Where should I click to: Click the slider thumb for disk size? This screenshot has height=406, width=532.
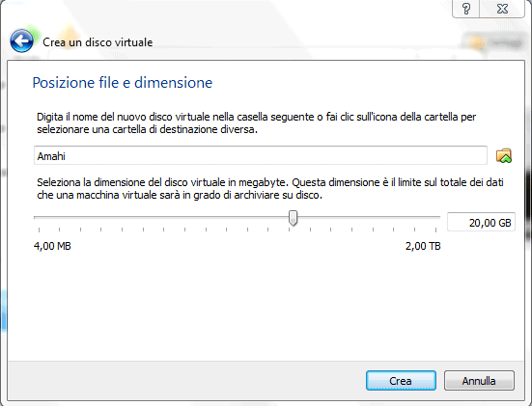tap(294, 218)
